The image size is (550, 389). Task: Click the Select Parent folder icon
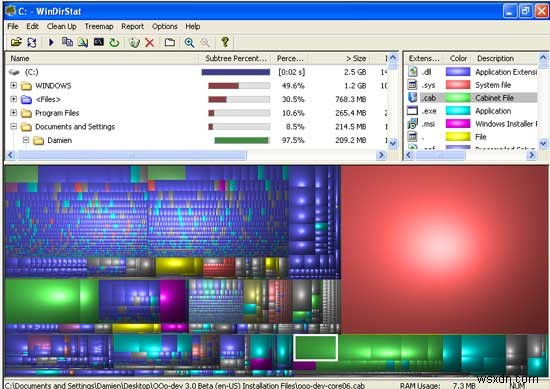170,42
